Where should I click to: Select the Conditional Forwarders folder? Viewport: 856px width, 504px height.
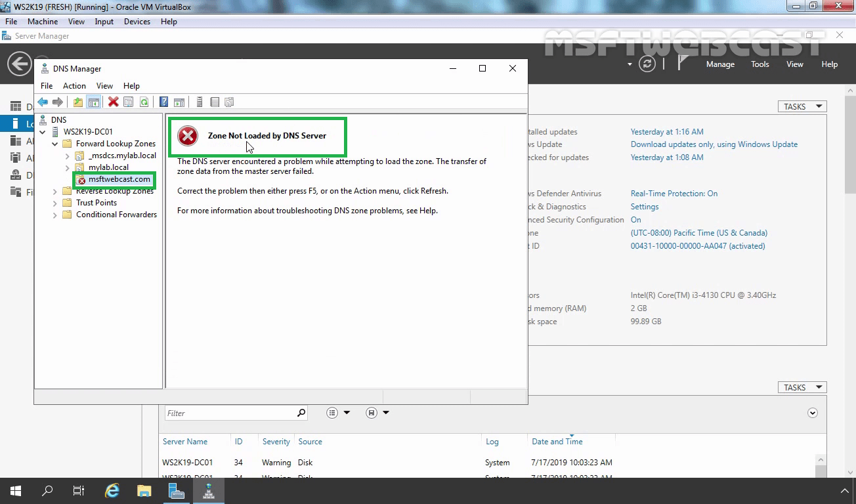coord(116,215)
